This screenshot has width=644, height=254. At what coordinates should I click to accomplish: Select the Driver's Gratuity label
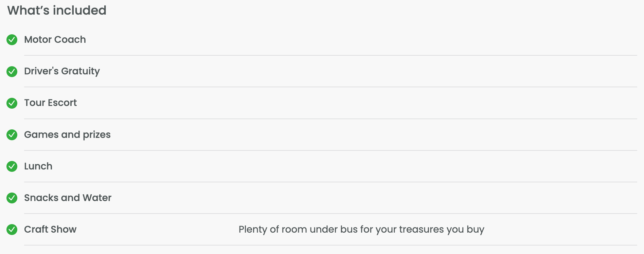(x=62, y=71)
